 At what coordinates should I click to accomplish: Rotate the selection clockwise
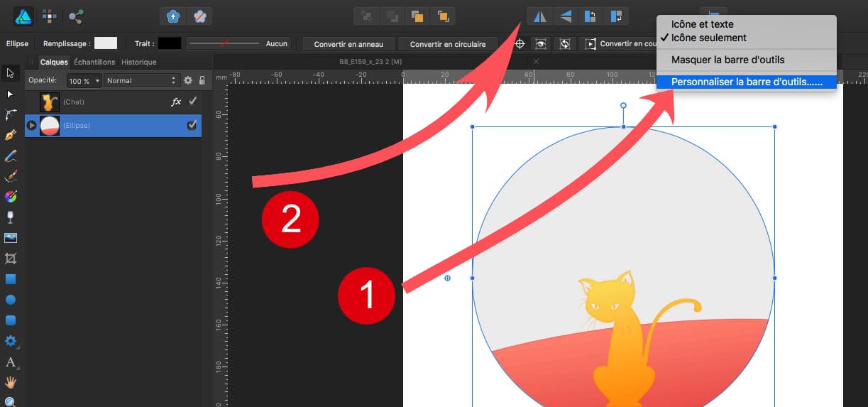[x=615, y=16]
